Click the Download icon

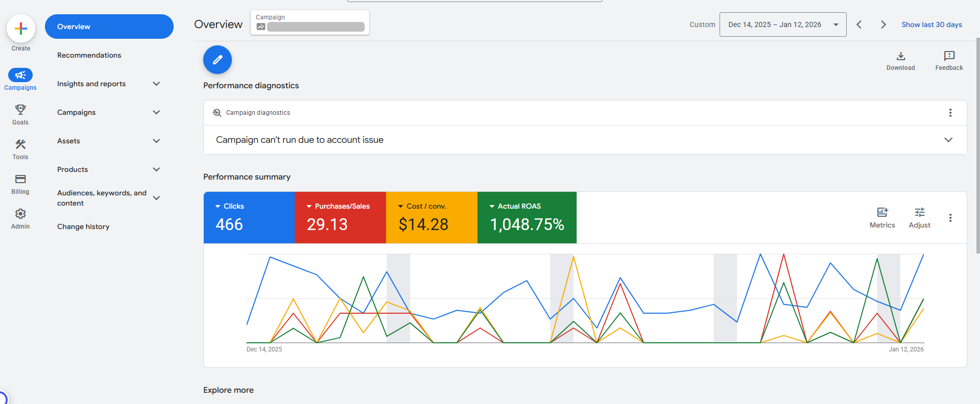point(901,56)
